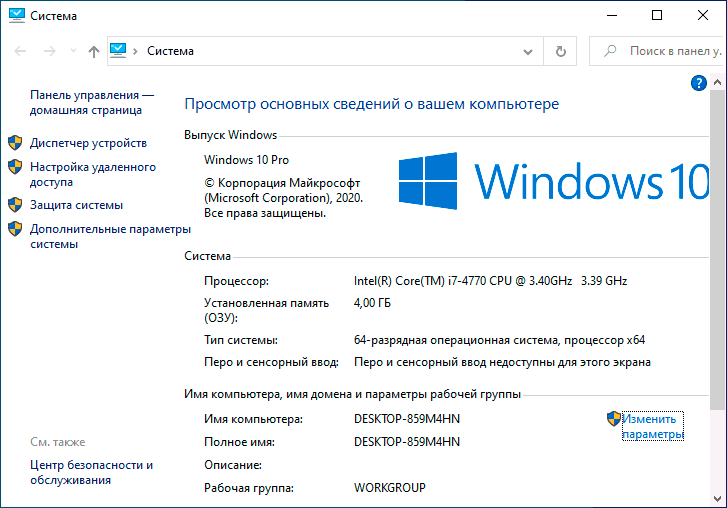This screenshot has width=727, height=508.
Task: Minimize the Система window
Action: (612, 15)
